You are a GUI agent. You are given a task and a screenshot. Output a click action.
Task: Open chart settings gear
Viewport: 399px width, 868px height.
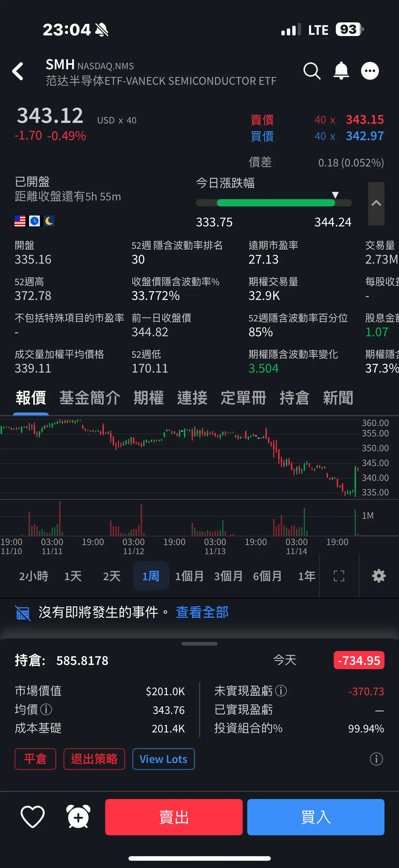[x=379, y=576]
